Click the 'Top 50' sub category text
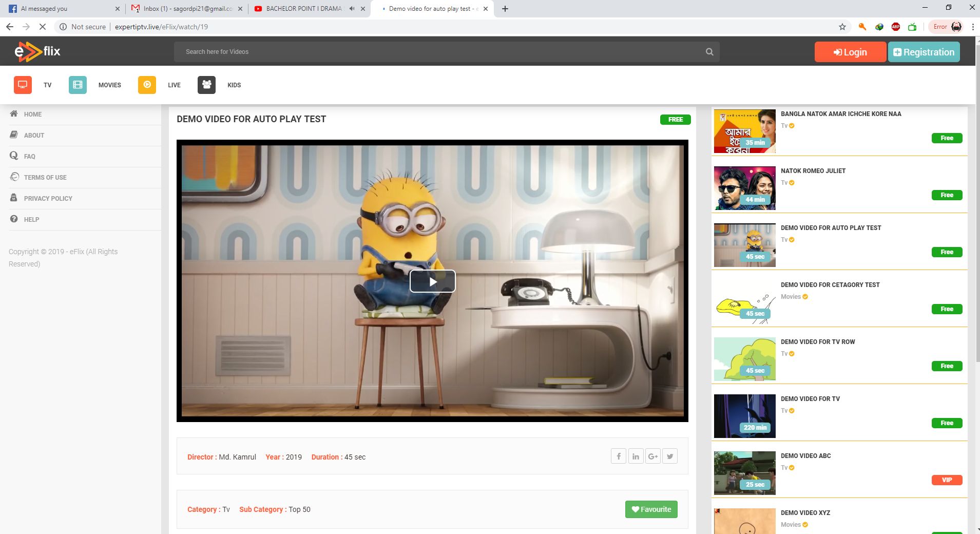The image size is (980, 534). (299, 509)
